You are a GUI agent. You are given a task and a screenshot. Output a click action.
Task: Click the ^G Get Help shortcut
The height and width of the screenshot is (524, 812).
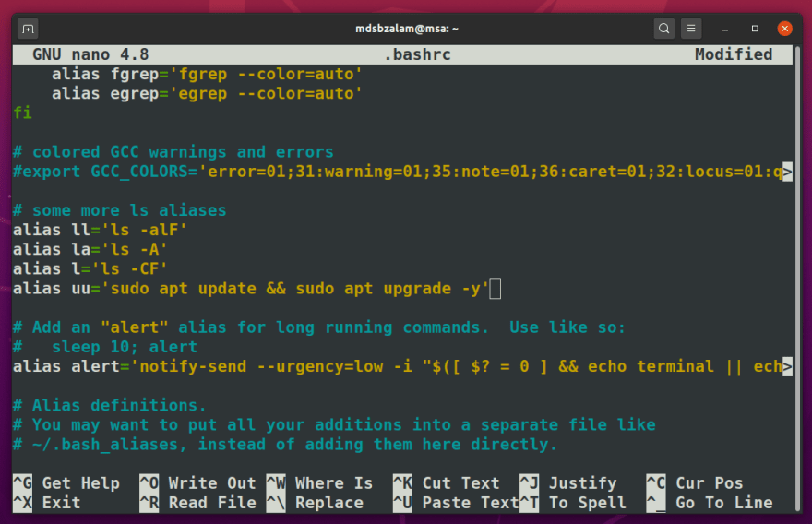(66, 483)
